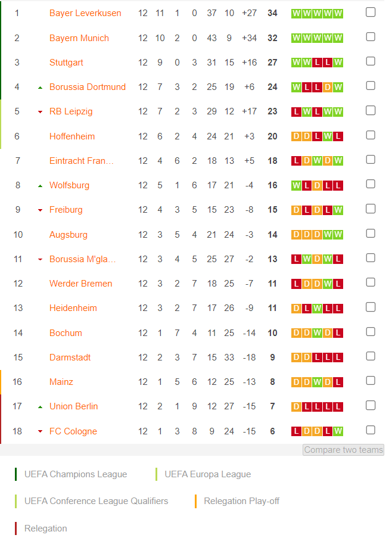Screen dimensions: 392x541
Task: Open the Werder Bremen team page
Action: [81, 284]
